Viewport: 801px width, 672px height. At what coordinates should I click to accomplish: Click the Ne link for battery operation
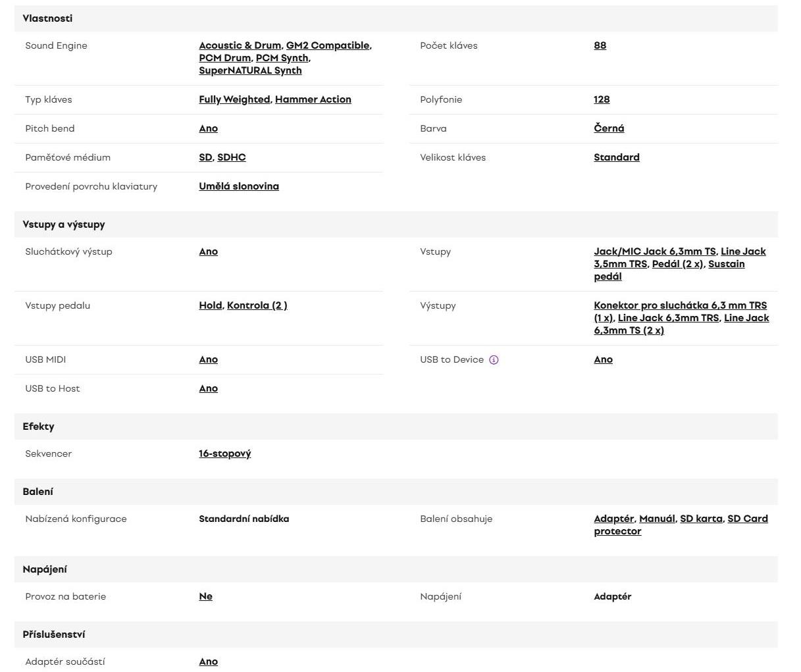(x=205, y=596)
